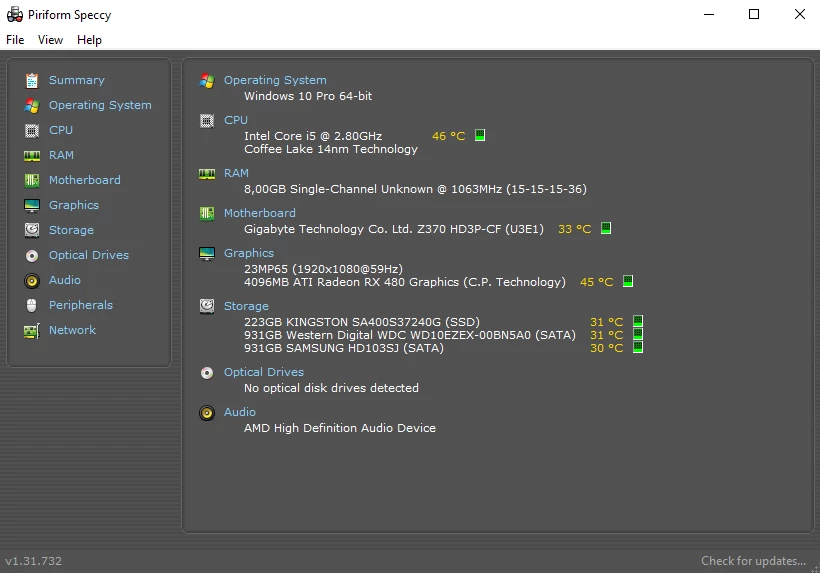Open the Help menu
The width and height of the screenshot is (820, 573).
[89, 40]
